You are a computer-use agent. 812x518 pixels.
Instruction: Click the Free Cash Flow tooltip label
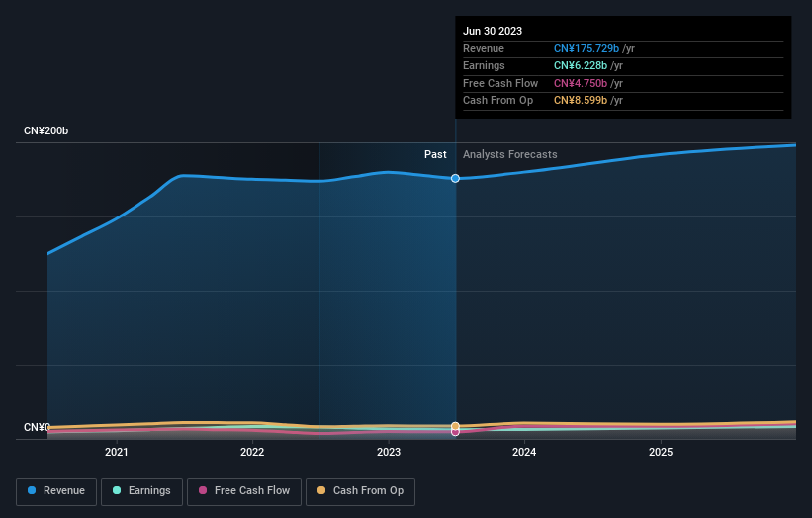tap(500, 83)
